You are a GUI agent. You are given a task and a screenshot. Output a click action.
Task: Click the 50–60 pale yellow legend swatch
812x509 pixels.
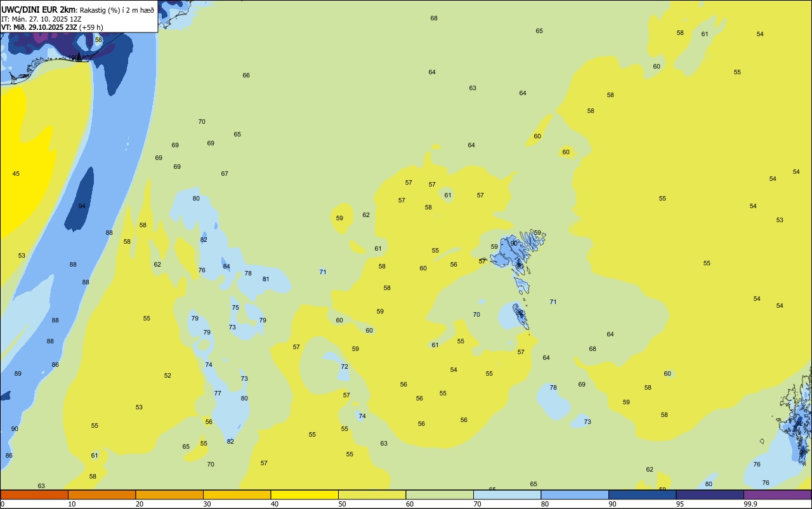pos(372,494)
